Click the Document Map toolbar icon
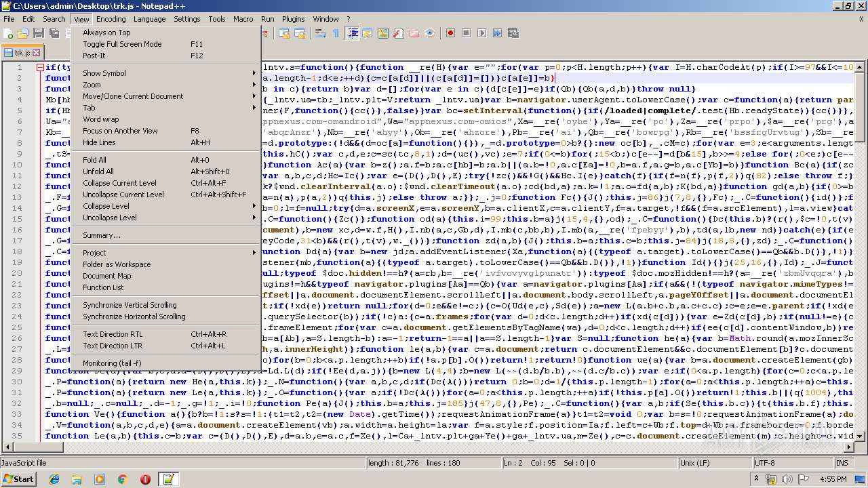 pyautogui.click(x=383, y=33)
